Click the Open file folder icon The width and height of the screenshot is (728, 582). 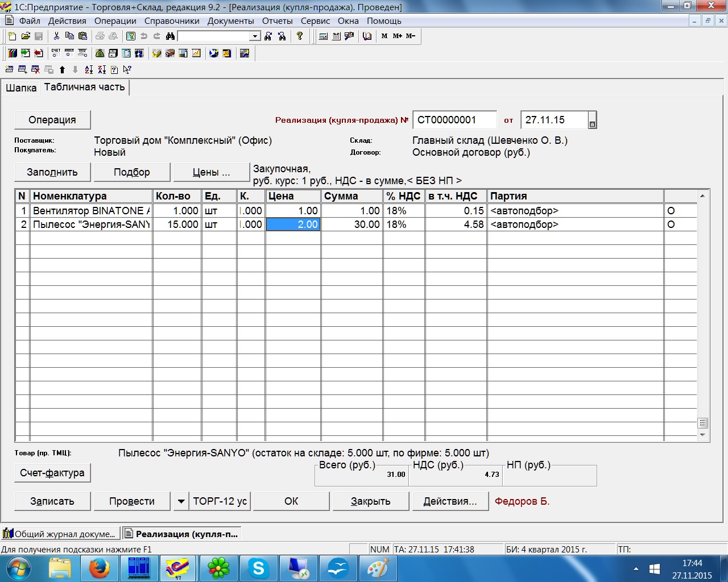pos(26,36)
